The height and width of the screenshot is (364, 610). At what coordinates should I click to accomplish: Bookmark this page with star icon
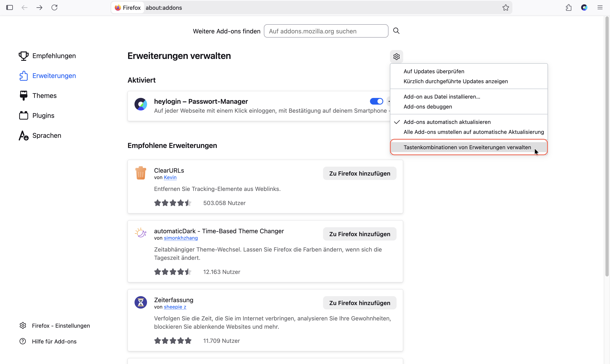pos(506,8)
